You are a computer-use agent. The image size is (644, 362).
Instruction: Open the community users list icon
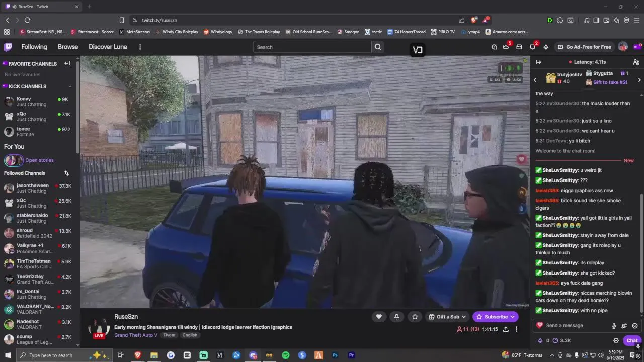point(636,62)
